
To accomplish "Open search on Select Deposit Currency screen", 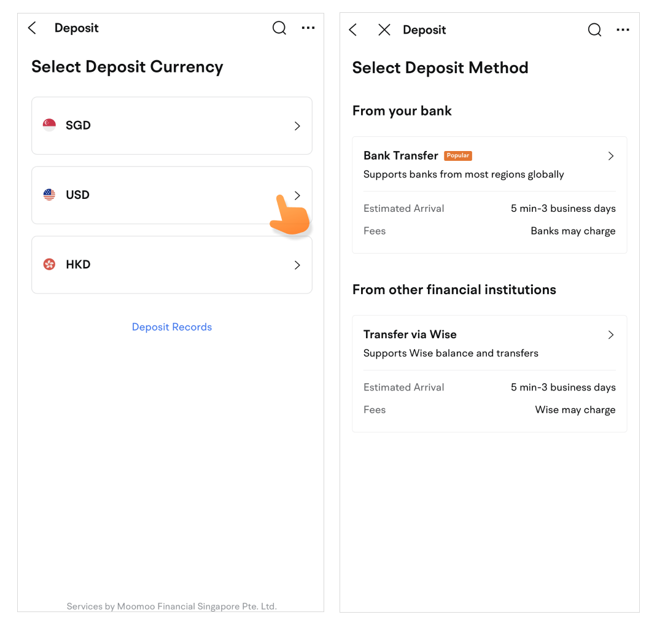I will click(279, 28).
